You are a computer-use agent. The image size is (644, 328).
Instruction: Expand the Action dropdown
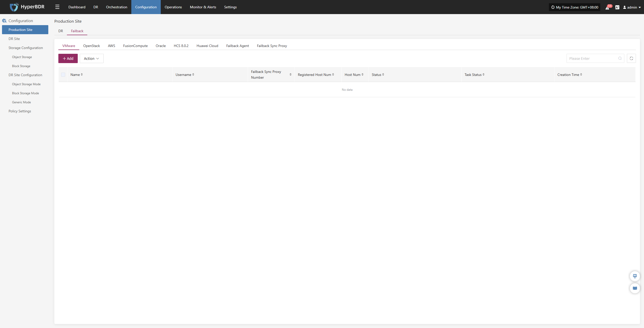pyautogui.click(x=92, y=59)
